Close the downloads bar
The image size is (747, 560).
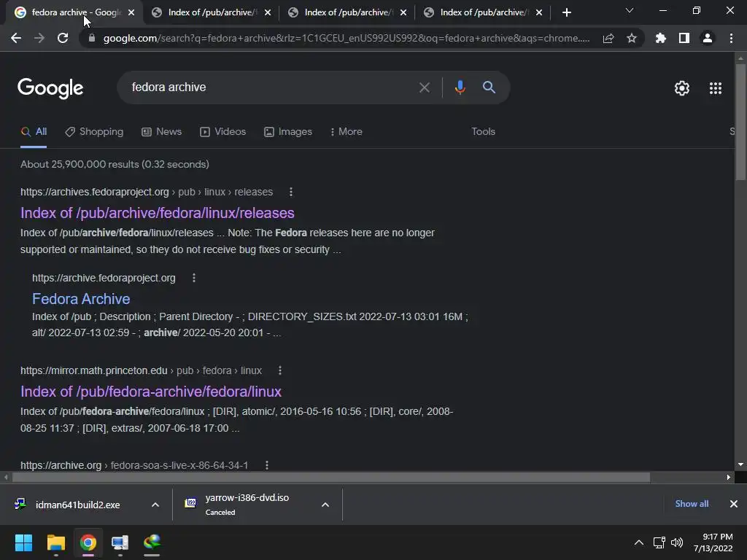pyautogui.click(x=734, y=504)
